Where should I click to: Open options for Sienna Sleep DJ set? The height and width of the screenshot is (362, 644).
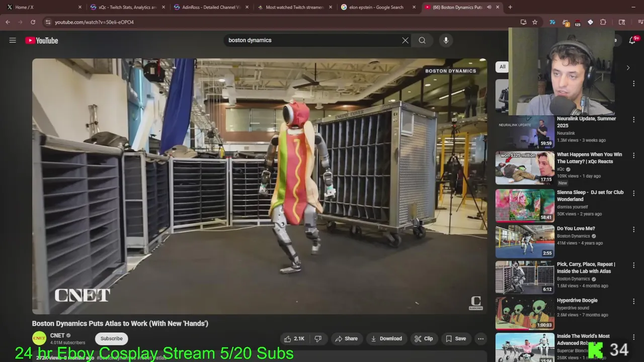[634, 193]
